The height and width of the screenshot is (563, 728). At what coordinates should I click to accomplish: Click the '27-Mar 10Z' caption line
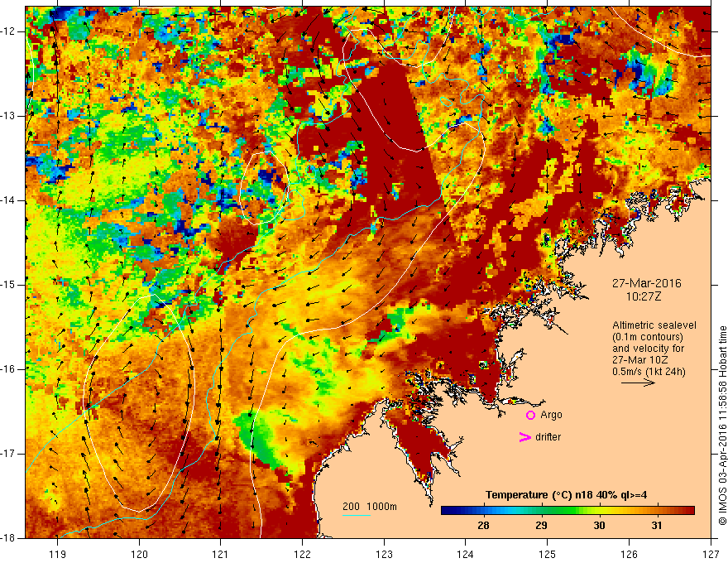[639, 360]
